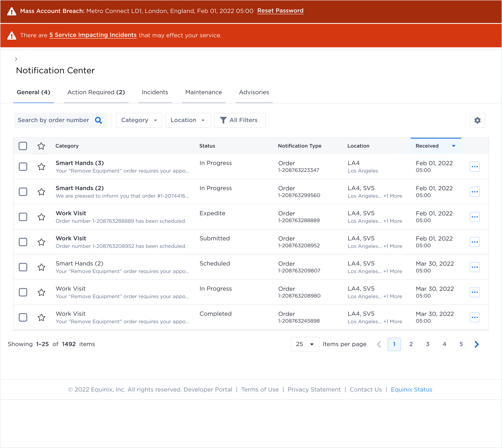
Task: Open the ellipsis menu for order 1-208763223347
Action: 475,167
